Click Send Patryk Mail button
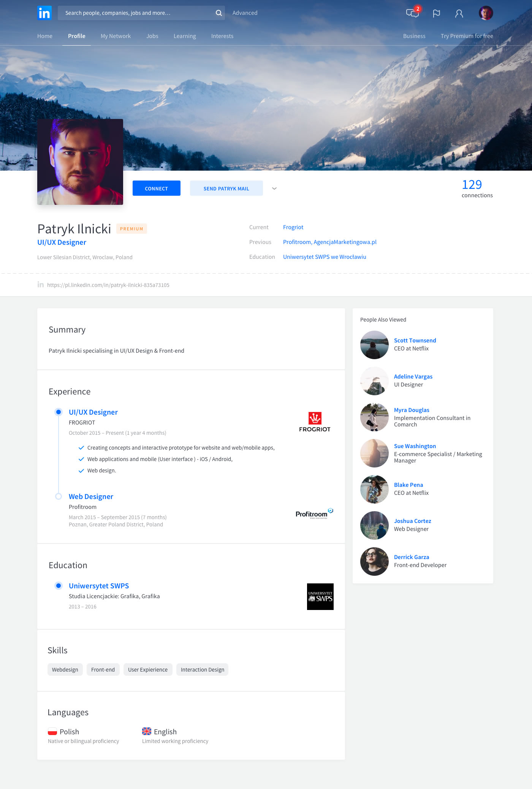Screen dimensions: 532x789 (226, 188)
